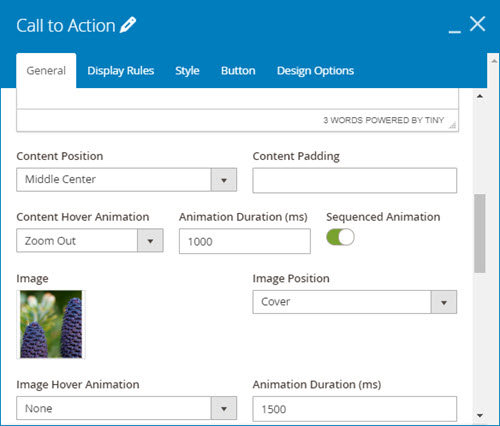
Task: Click the editor resize handle corner
Action: click(452, 125)
